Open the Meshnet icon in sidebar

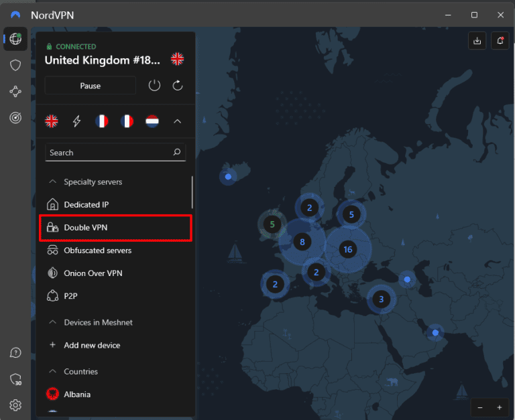point(15,91)
